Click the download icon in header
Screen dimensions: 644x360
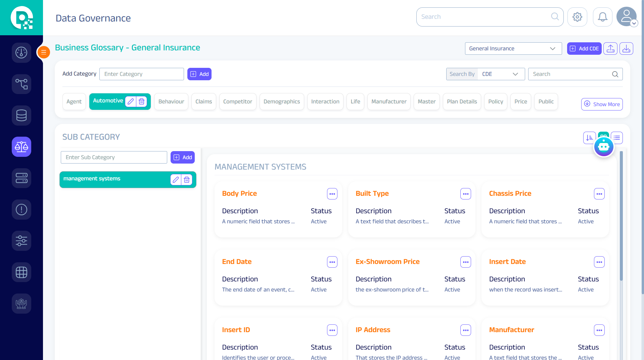coord(626,49)
